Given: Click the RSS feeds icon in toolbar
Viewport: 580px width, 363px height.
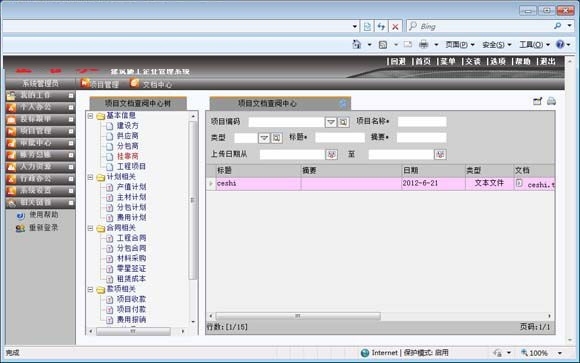Looking at the screenshot, I should tap(383, 45).
